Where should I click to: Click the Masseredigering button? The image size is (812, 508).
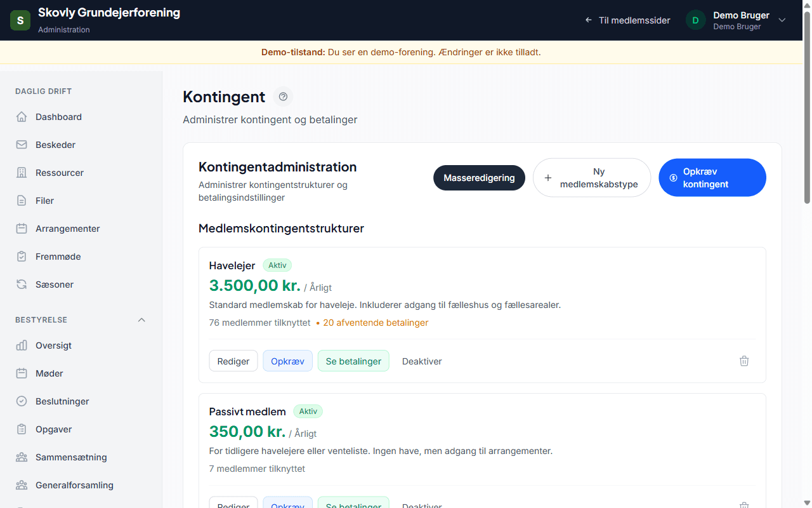(x=479, y=178)
